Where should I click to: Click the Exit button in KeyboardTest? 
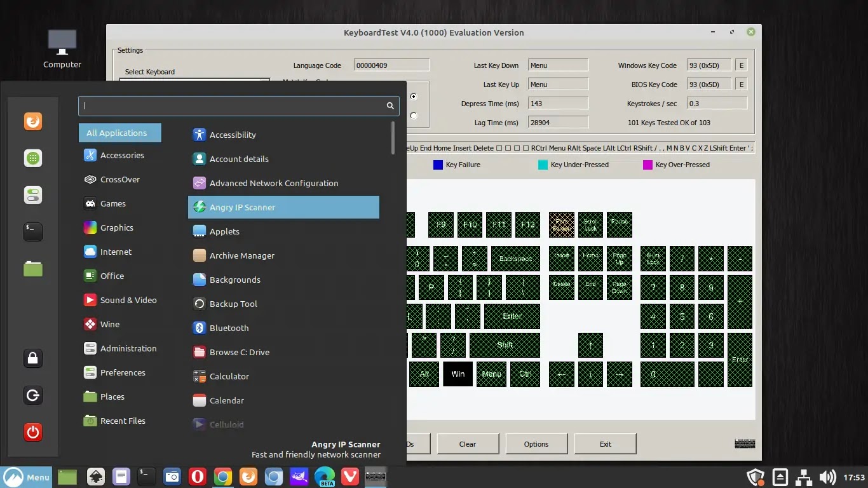pyautogui.click(x=605, y=444)
